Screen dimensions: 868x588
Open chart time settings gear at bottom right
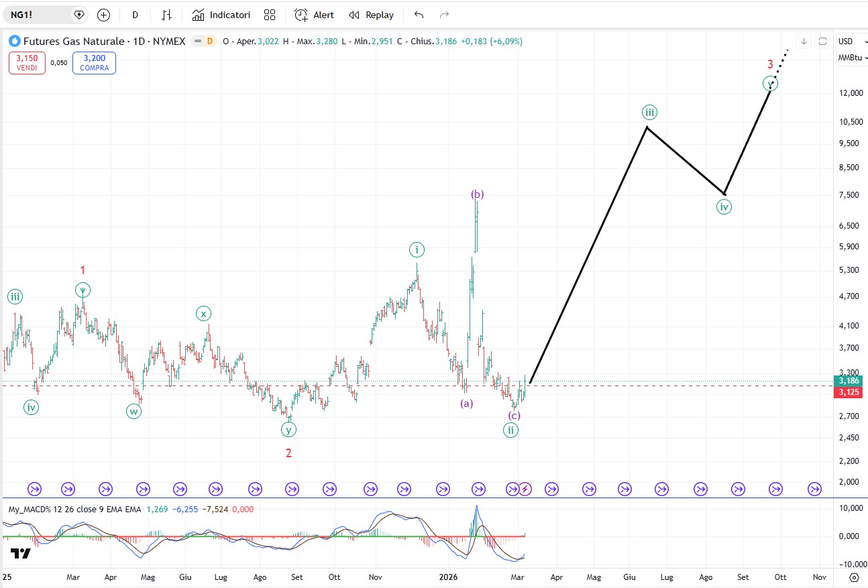point(853,577)
